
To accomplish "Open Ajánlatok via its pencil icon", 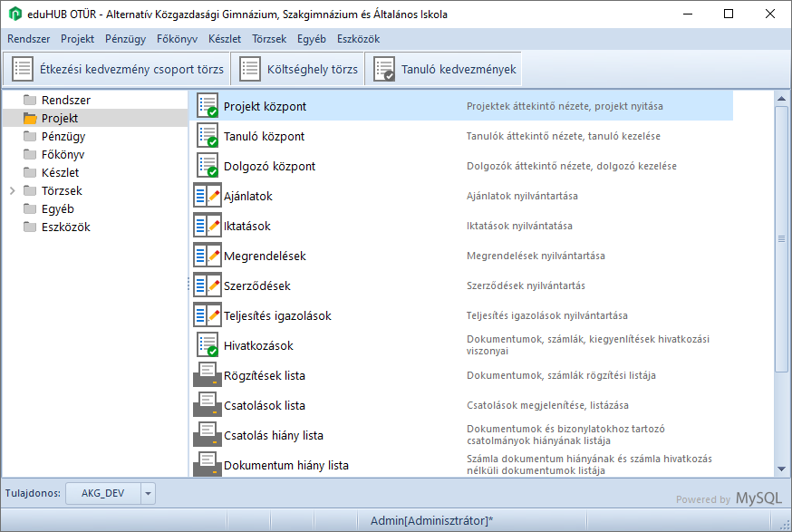I will (x=208, y=196).
